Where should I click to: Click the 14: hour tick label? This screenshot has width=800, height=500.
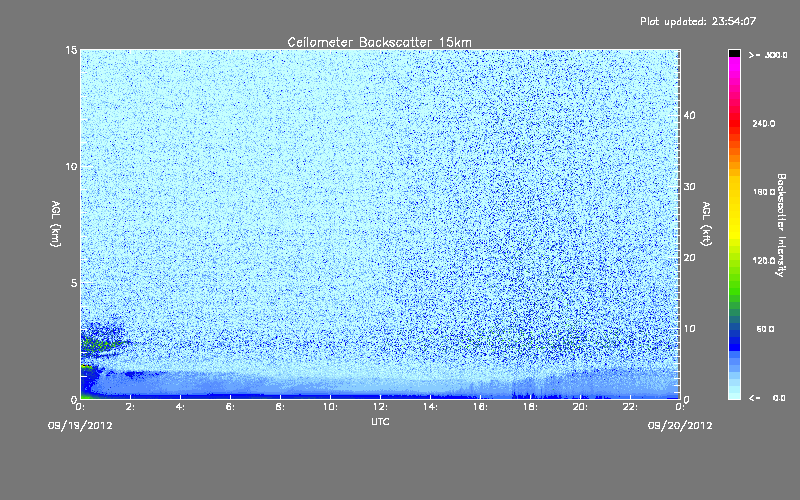tap(430, 407)
